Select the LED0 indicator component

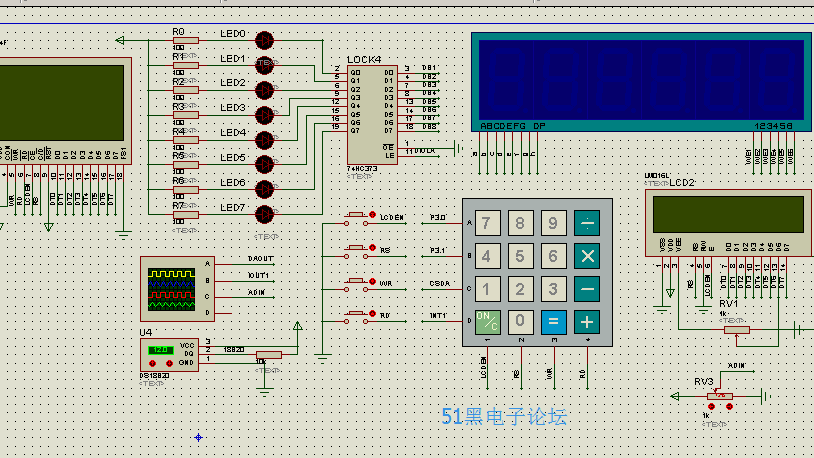pyautogui.click(x=264, y=40)
